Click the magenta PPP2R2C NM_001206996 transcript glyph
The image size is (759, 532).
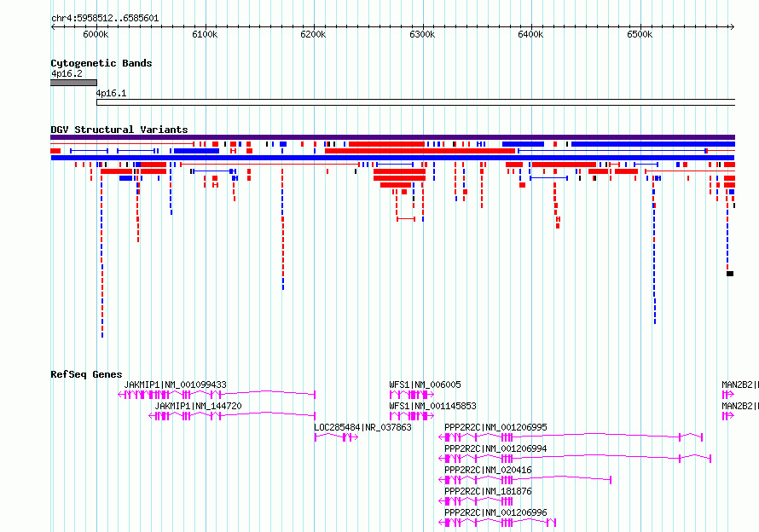[497, 523]
